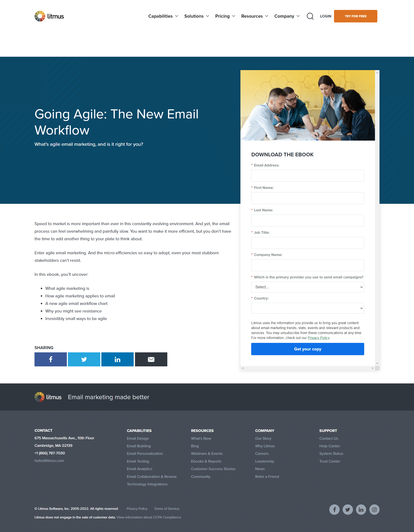Image resolution: width=414 pixels, height=532 pixels.
Task: Expand the Capabilities menu
Action: click(163, 16)
